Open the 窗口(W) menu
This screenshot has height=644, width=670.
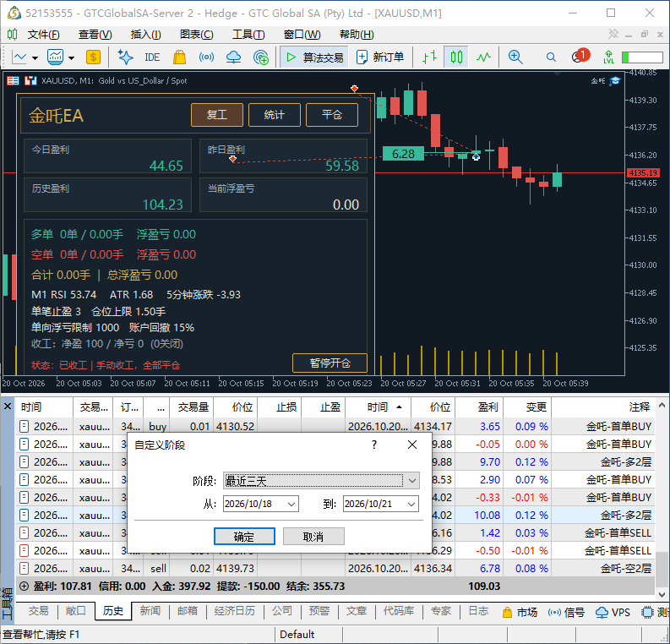click(302, 34)
